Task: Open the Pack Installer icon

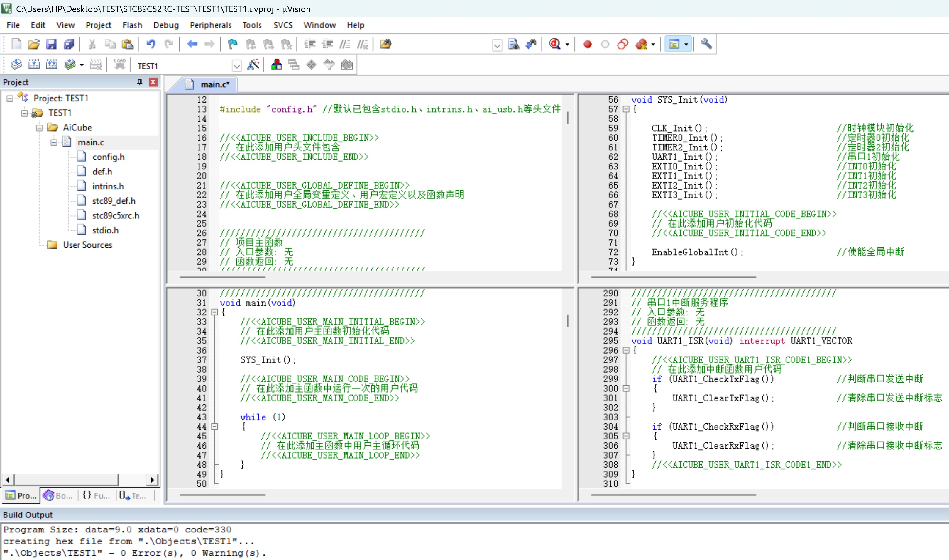Action: 346,65
